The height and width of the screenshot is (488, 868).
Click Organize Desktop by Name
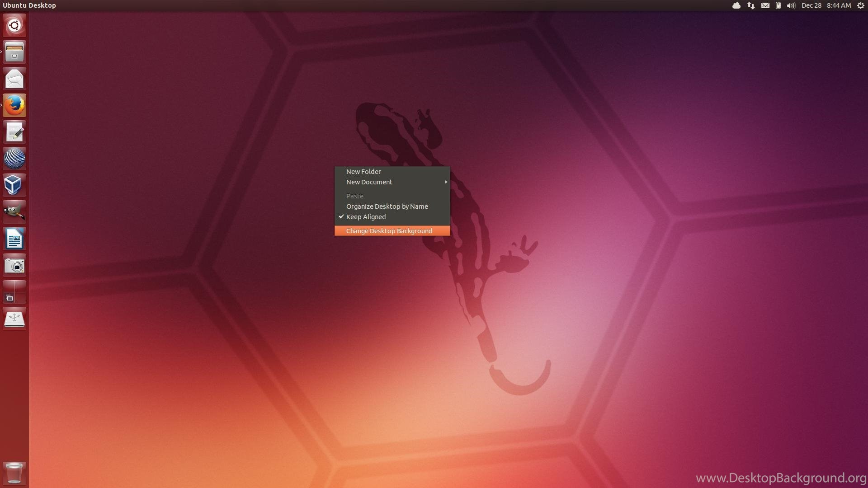click(x=387, y=206)
